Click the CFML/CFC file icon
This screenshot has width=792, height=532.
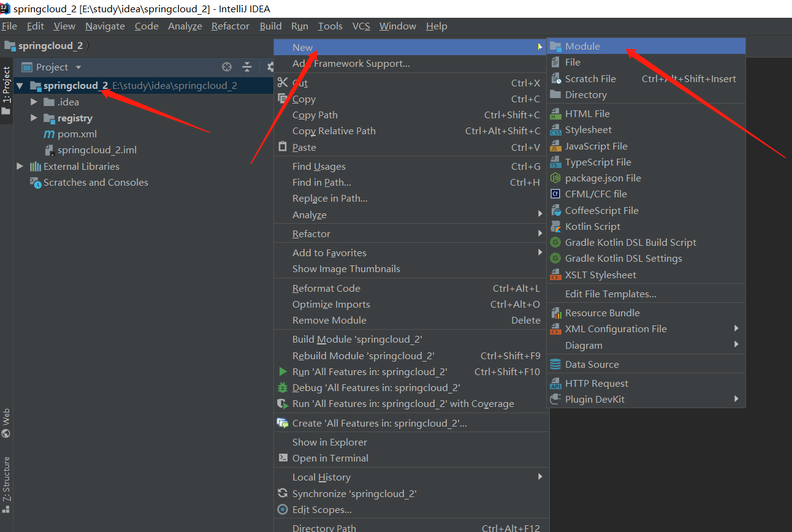click(x=555, y=194)
